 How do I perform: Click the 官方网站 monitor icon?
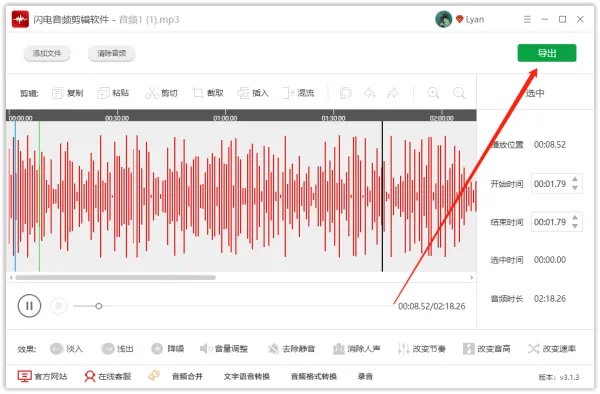(24, 376)
